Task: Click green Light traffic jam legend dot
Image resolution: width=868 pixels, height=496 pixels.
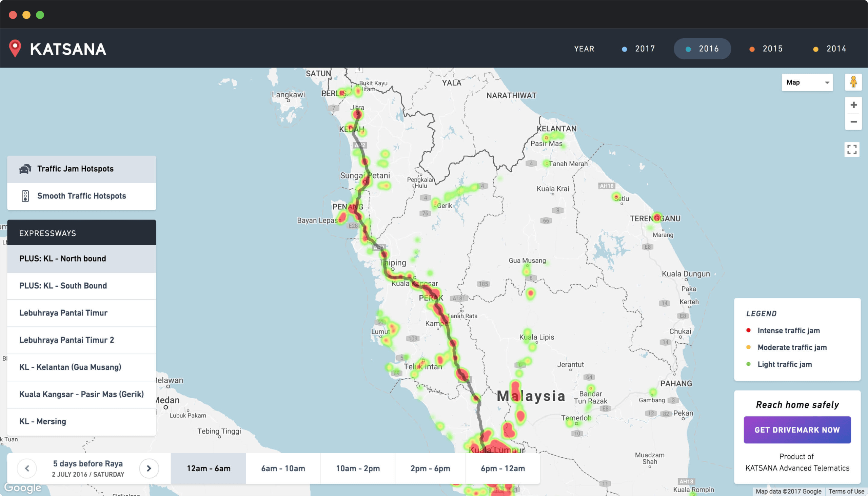Action: pyautogui.click(x=748, y=364)
